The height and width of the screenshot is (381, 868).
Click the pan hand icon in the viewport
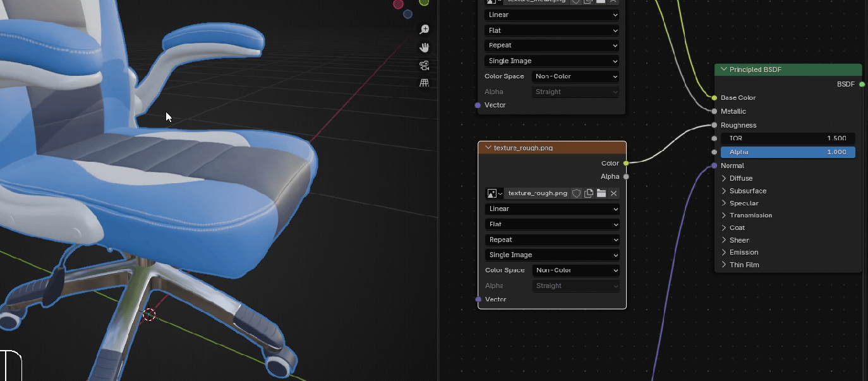click(425, 47)
